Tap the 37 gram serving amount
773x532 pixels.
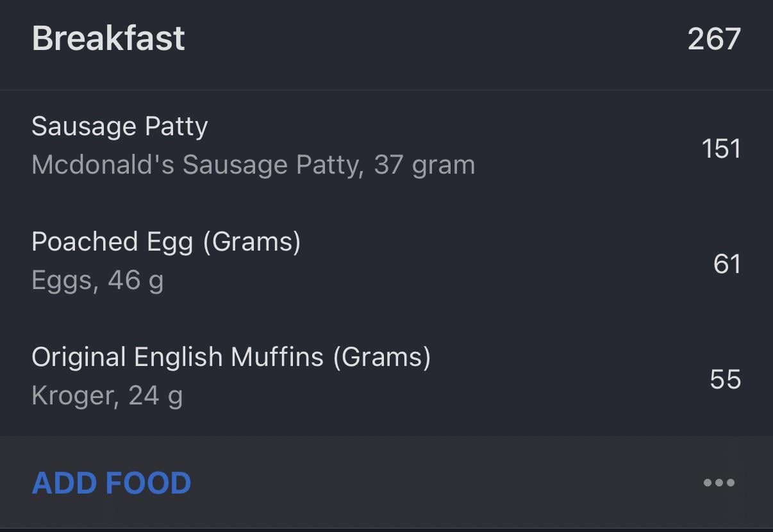tap(424, 165)
